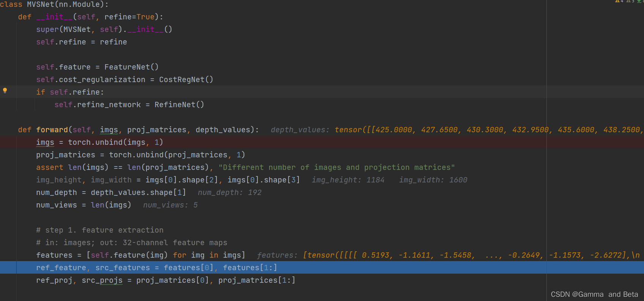Click "self.feature(img)" in the features list comprehension
Screen dimensions: 644x301
(x=129, y=255)
